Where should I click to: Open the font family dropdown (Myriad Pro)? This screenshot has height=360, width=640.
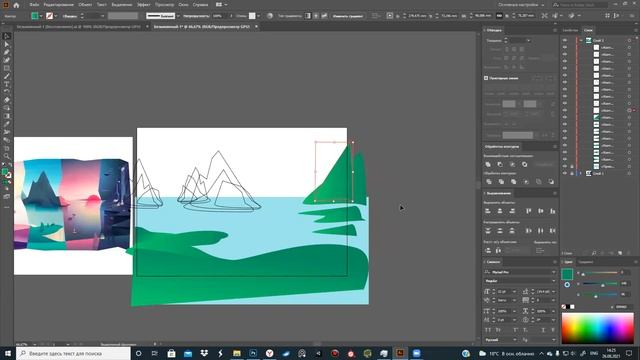coord(554,272)
